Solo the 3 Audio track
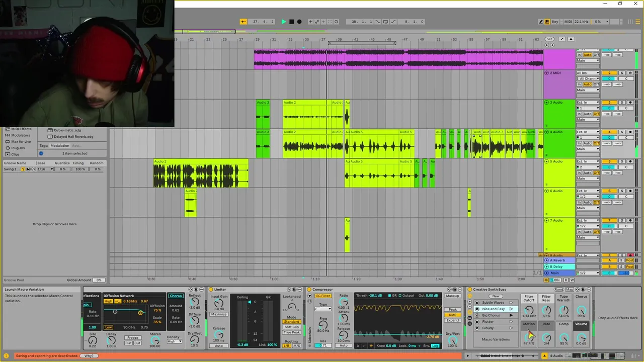This screenshot has height=362, width=644. coord(622,103)
